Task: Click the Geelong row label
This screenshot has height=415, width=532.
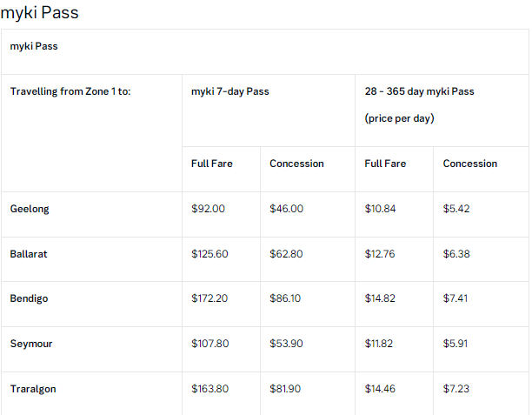Action: 30,209
